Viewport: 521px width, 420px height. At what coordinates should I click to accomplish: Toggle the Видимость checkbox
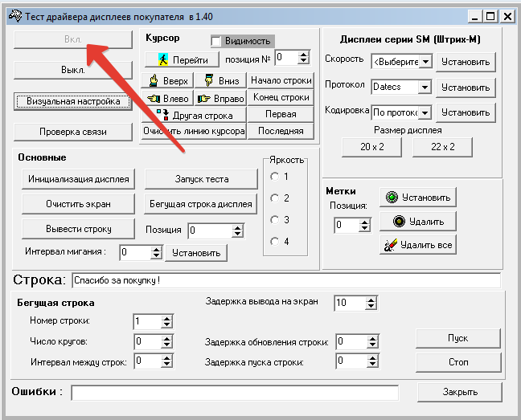coord(216,41)
